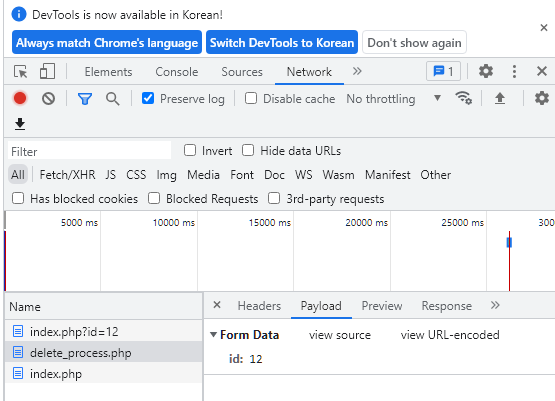Switch to the Elements tab

pos(108,72)
